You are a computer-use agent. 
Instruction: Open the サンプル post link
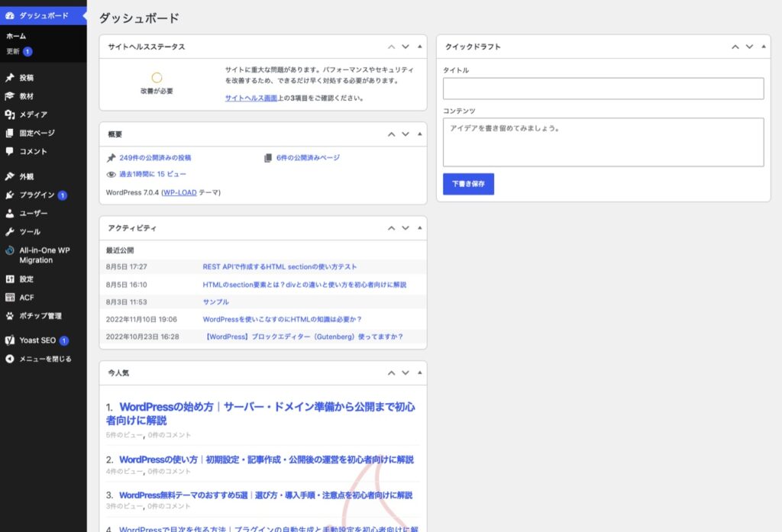coord(216,301)
